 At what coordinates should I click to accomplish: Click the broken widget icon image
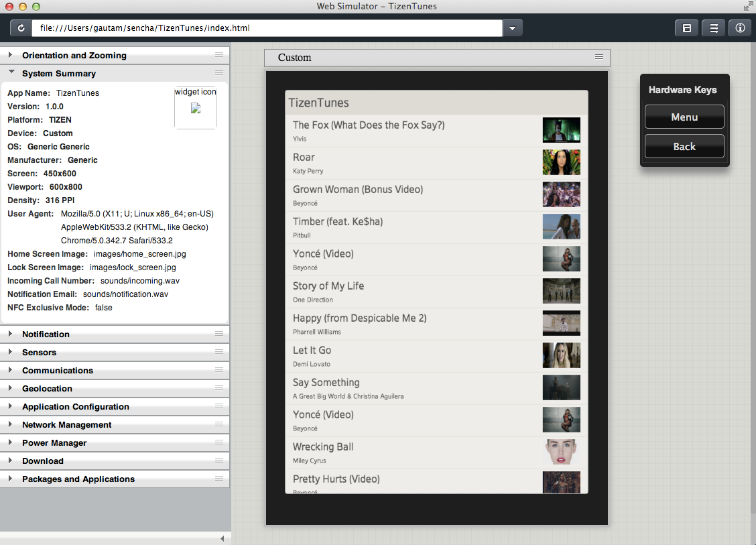[196, 109]
